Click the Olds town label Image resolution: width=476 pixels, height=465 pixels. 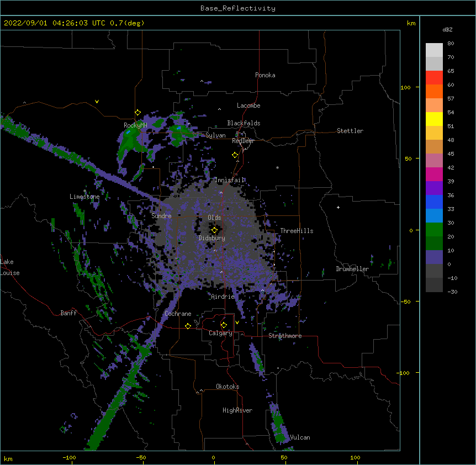pos(214,218)
